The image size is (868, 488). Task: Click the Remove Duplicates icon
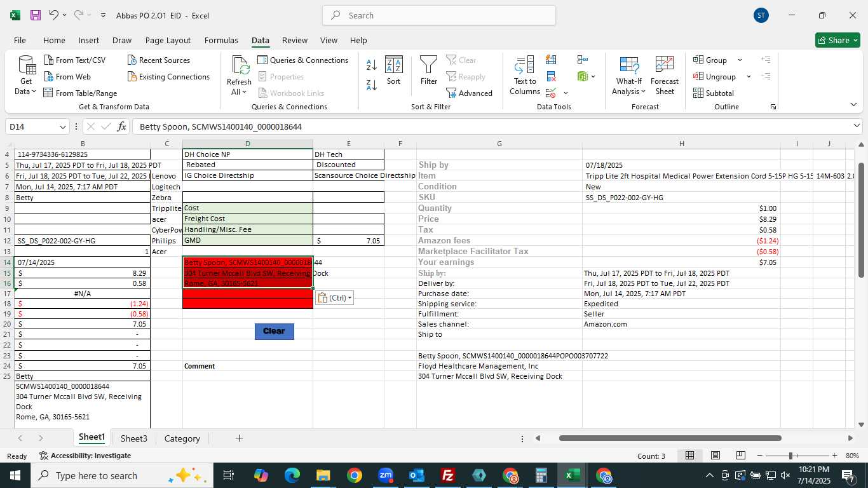[x=552, y=77]
